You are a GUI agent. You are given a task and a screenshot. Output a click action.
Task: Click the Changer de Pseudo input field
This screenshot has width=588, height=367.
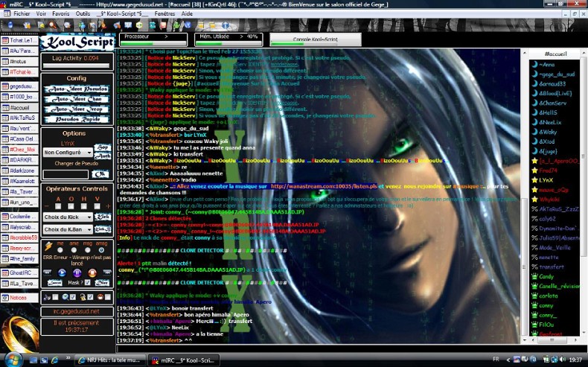click(x=65, y=175)
